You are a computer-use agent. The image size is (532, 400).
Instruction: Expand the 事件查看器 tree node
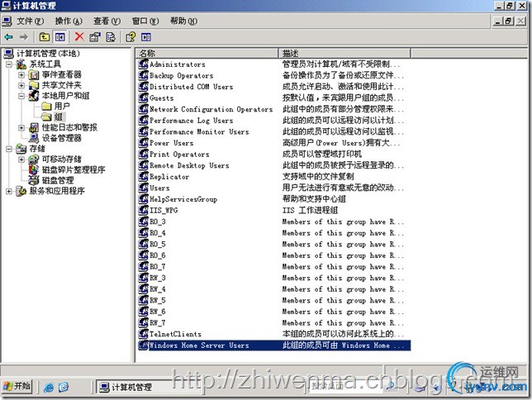21,74
